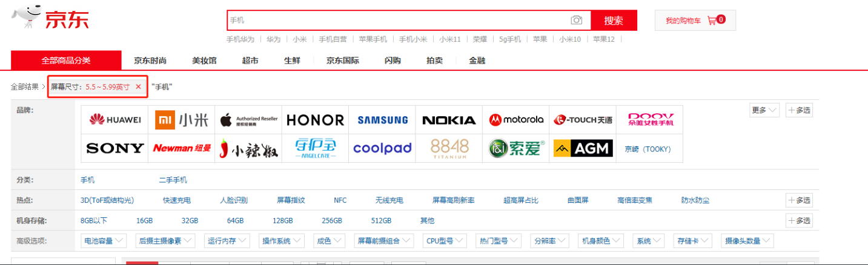The width and height of the screenshot is (868, 265).
Task: Open 我的购物车 button
Action: point(695,21)
